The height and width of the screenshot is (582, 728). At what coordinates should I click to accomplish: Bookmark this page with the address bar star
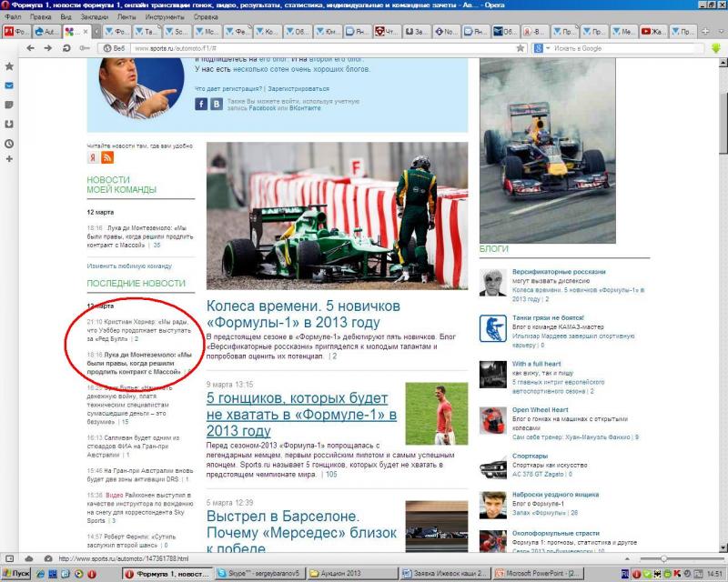(521, 48)
